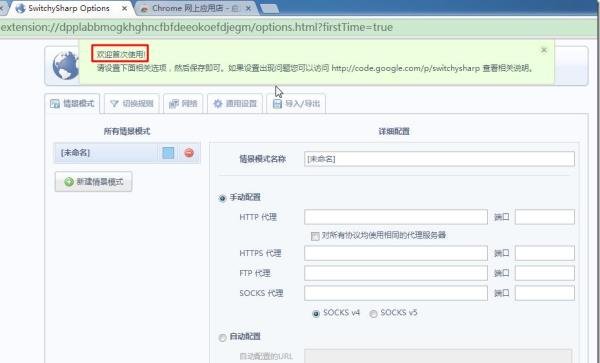Select SOCKS v5 radio button
This screenshot has height=363, width=600.
[373, 314]
